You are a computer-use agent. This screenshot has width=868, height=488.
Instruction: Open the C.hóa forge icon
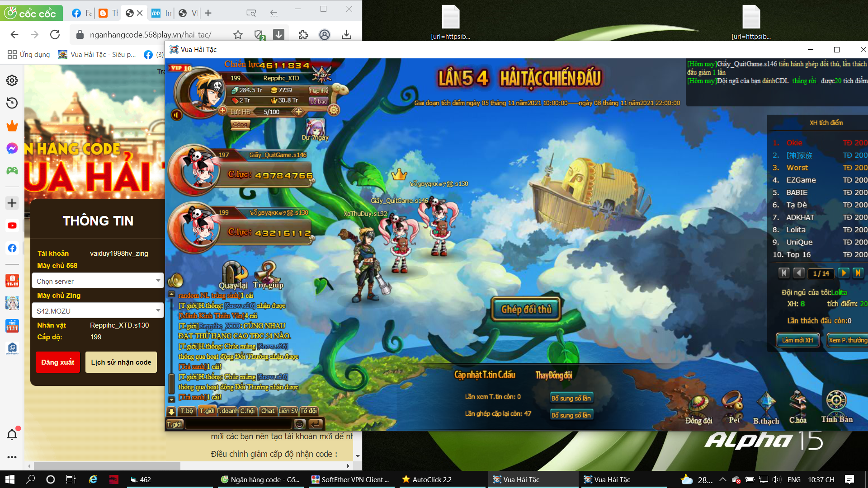(x=798, y=408)
